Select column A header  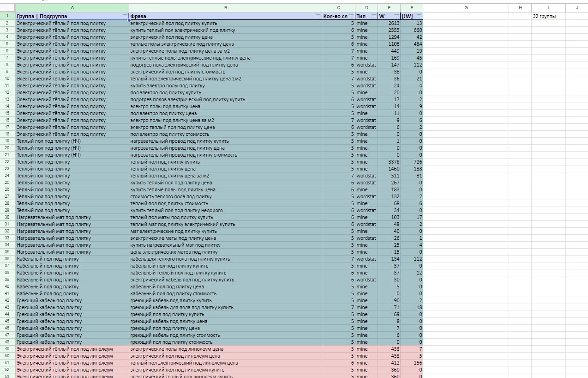tap(72, 8)
